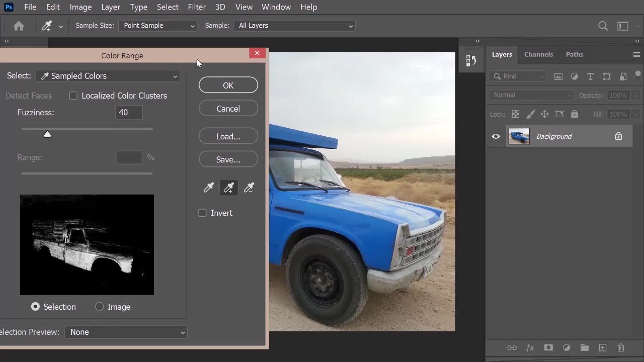Click create new layer icon
This screenshot has height=362, width=644.
click(x=602, y=347)
